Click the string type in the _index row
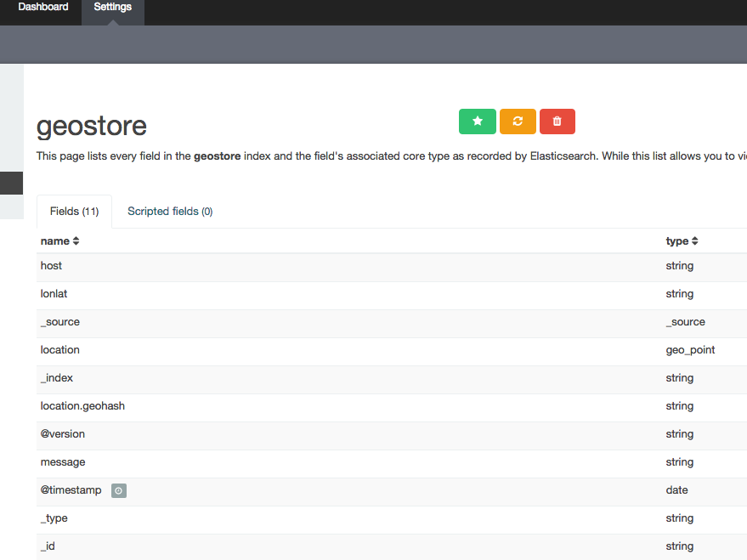Image resolution: width=747 pixels, height=560 pixels. (x=680, y=378)
